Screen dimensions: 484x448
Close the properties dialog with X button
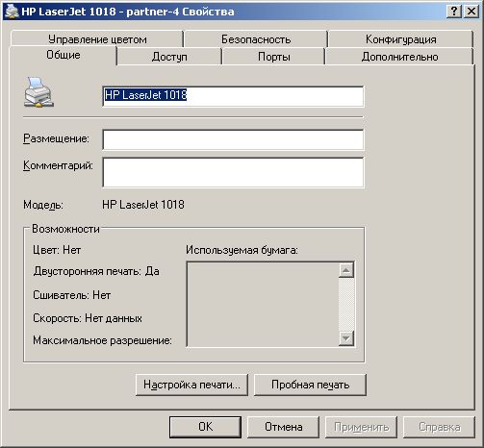[471, 12]
